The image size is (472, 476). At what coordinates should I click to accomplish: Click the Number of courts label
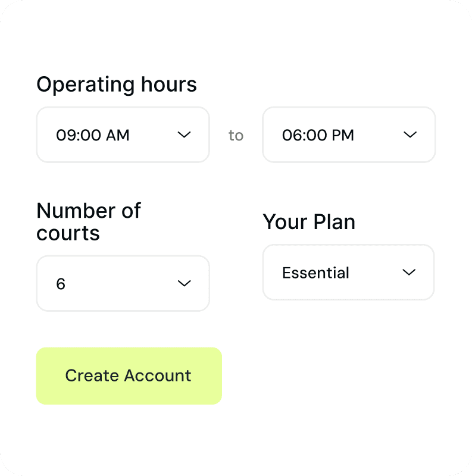[x=89, y=221]
